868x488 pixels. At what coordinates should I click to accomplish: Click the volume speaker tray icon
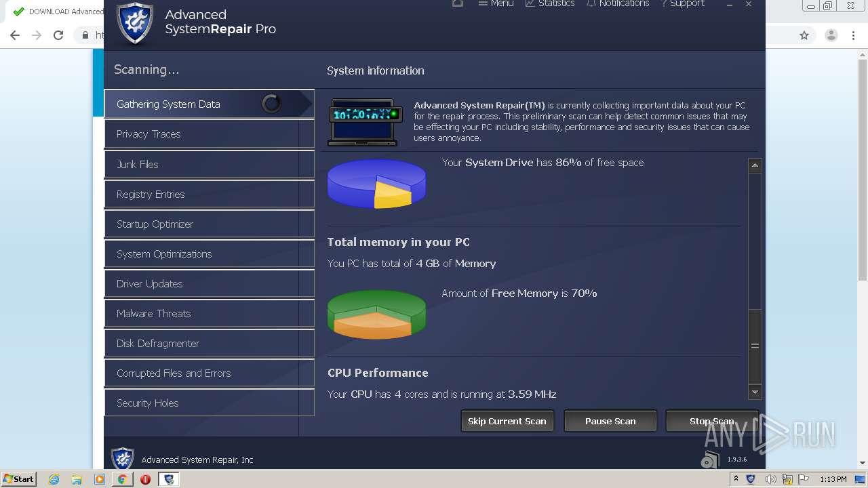pyautogui.click(x=770, y=479)
